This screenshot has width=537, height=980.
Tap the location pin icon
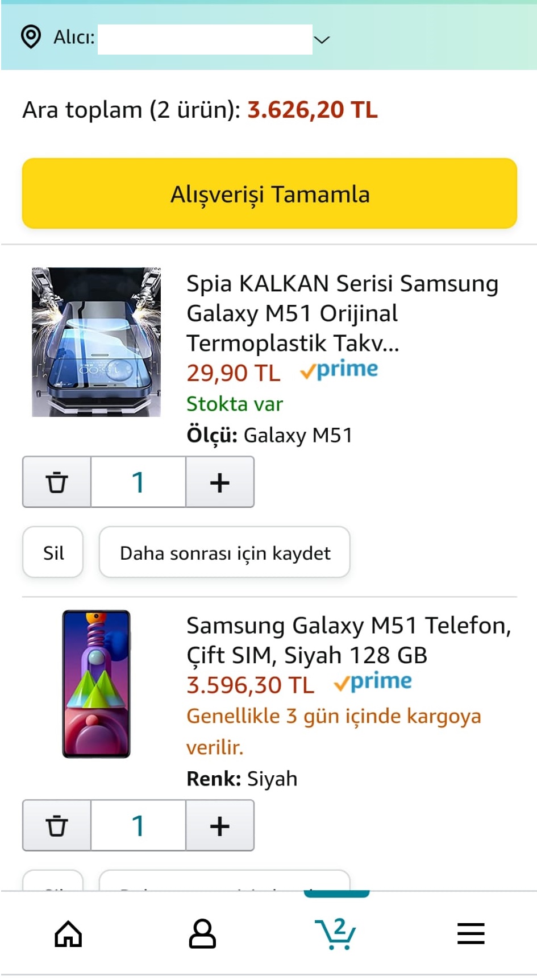[x=31, y=37]
